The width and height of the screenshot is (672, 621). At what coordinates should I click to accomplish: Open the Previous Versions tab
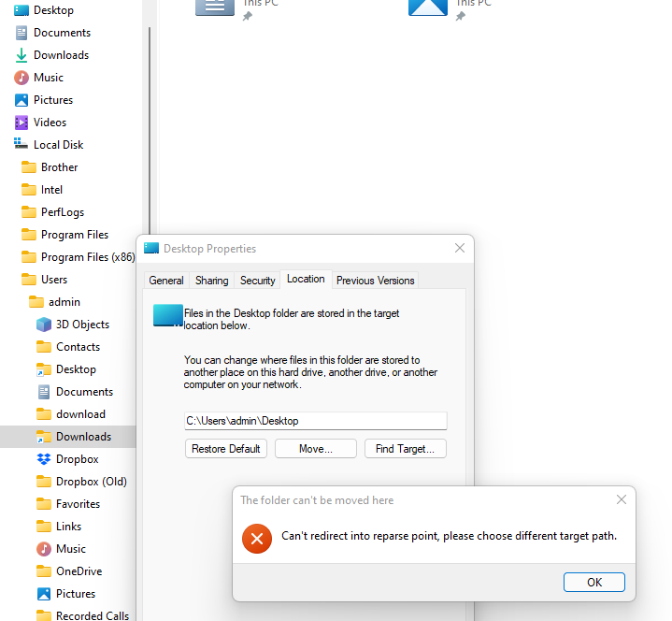[375, 281]
